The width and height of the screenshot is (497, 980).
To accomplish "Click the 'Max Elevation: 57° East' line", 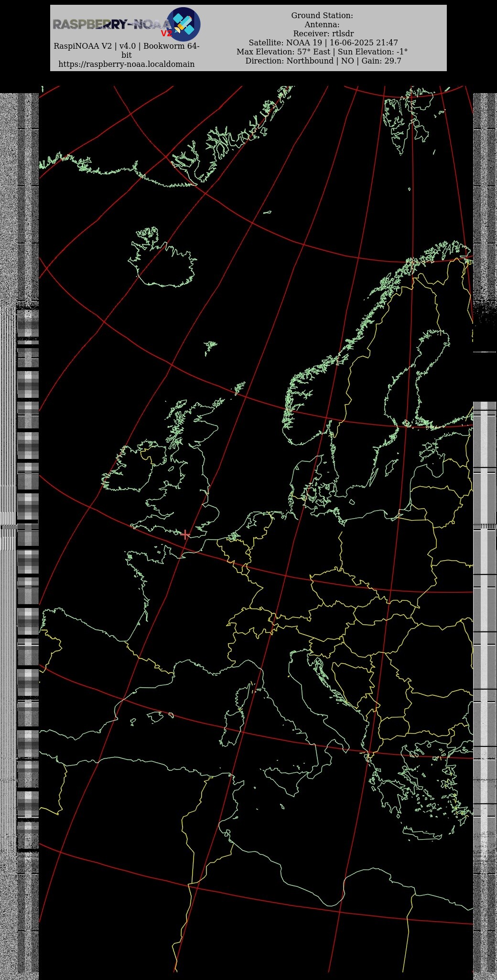I will coord(322,52).
